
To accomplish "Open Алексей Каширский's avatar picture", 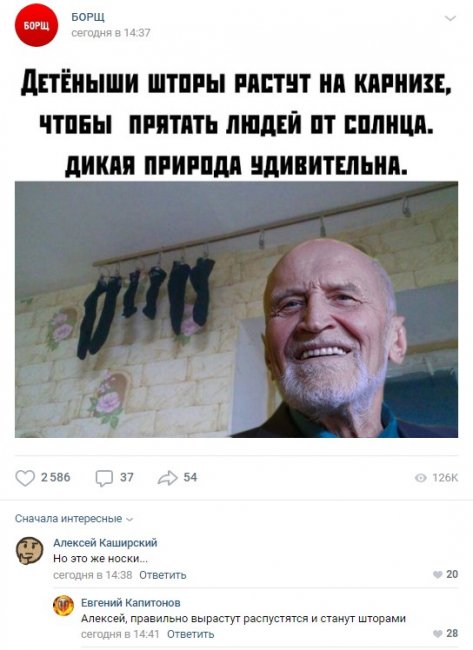I will tap(29, 551).
